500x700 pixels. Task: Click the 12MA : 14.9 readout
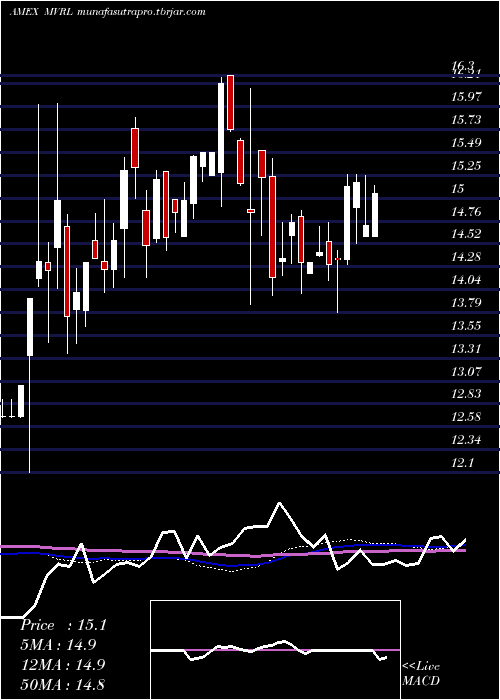pyautogui.click(x=62, y=665)
